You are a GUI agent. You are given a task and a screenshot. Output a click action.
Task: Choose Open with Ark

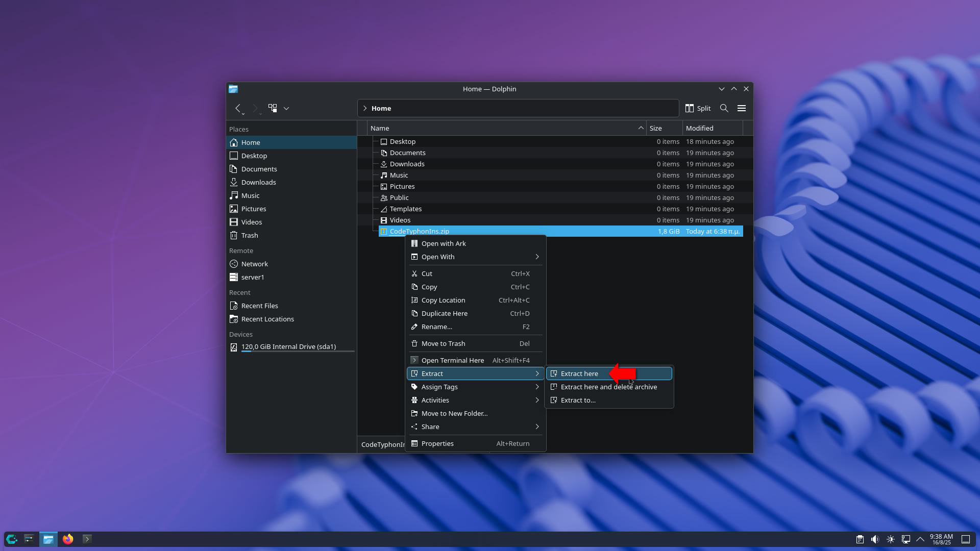[x=475, y=243]
